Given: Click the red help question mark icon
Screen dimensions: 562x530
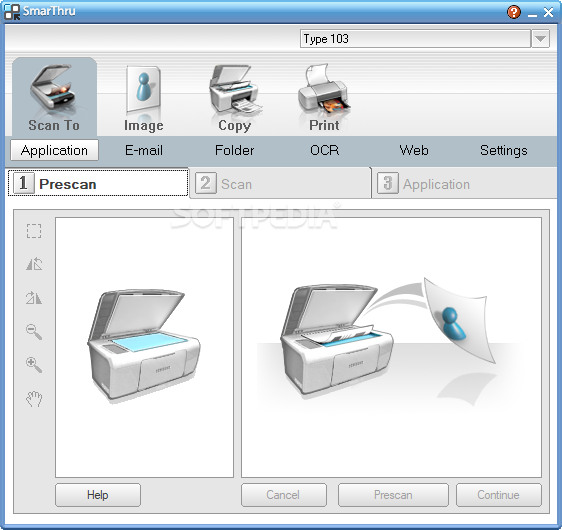Looking at the screenshot, I should pyautogui.click(x=514, y=12).
